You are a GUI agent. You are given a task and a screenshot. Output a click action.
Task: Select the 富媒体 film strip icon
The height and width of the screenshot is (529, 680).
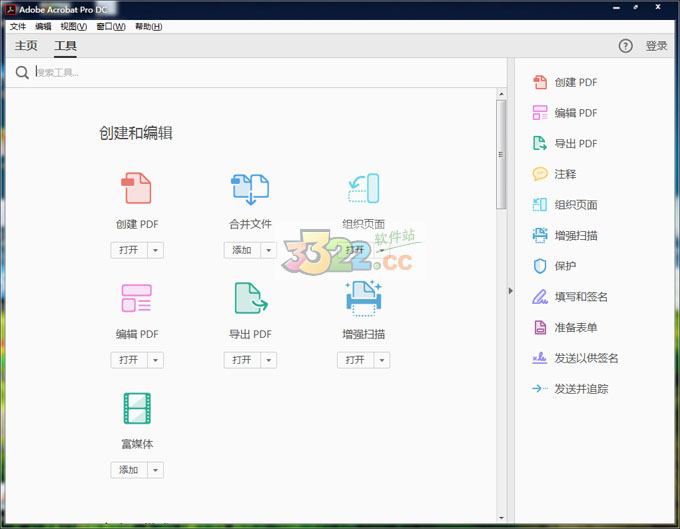pos(137,408)
